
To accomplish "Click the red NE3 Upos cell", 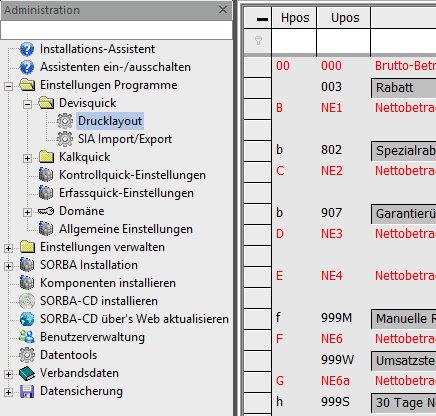I will tap(332, 234).
